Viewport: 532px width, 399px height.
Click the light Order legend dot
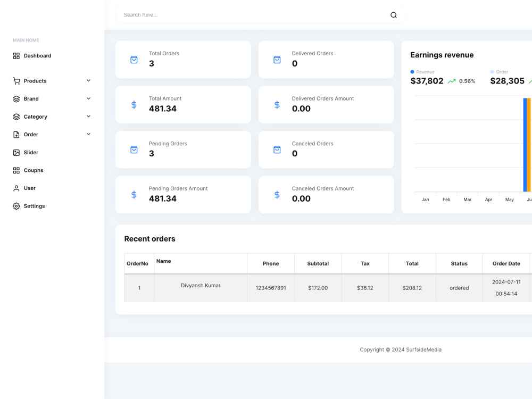click(492, 72)
